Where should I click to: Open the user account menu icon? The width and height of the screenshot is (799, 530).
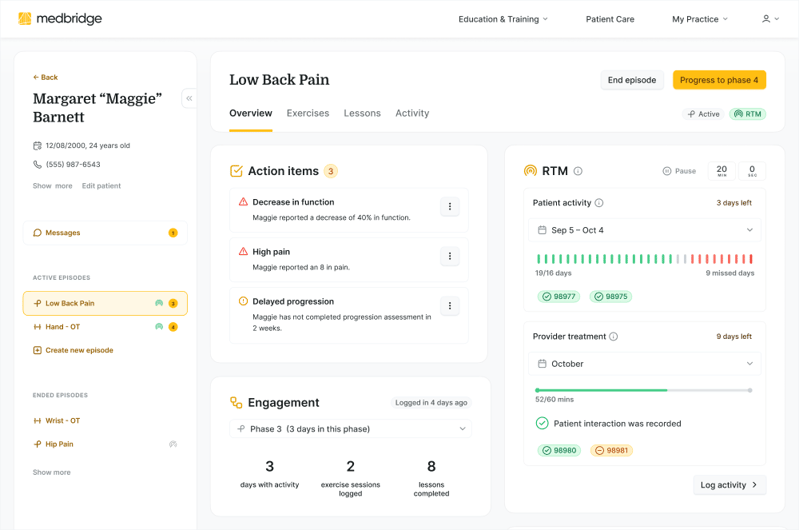tap(769, 19)
